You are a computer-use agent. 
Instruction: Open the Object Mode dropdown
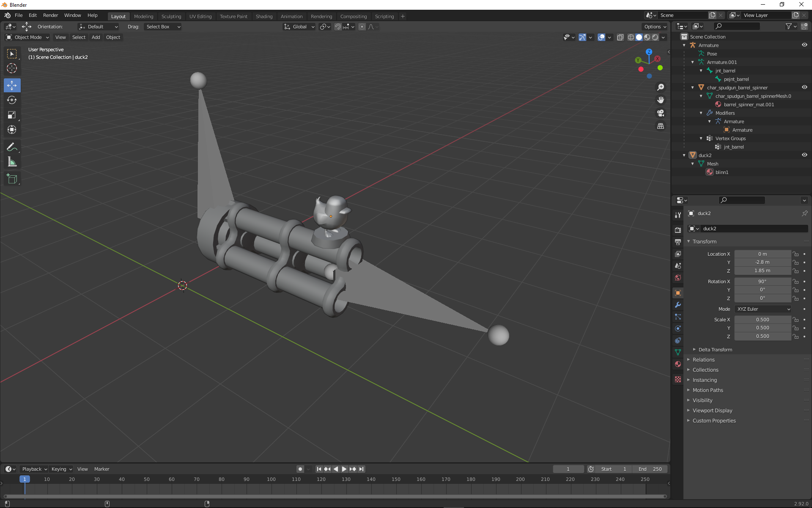click(27, 37)
